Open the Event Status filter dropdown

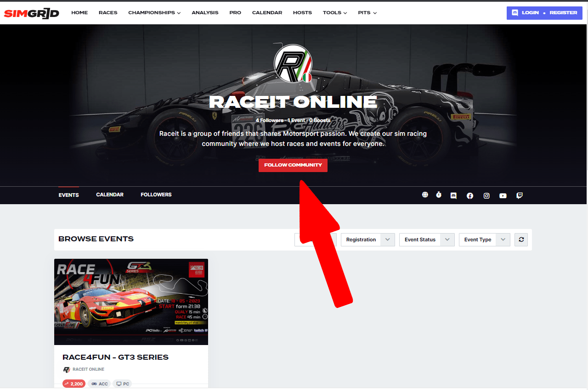427,240
